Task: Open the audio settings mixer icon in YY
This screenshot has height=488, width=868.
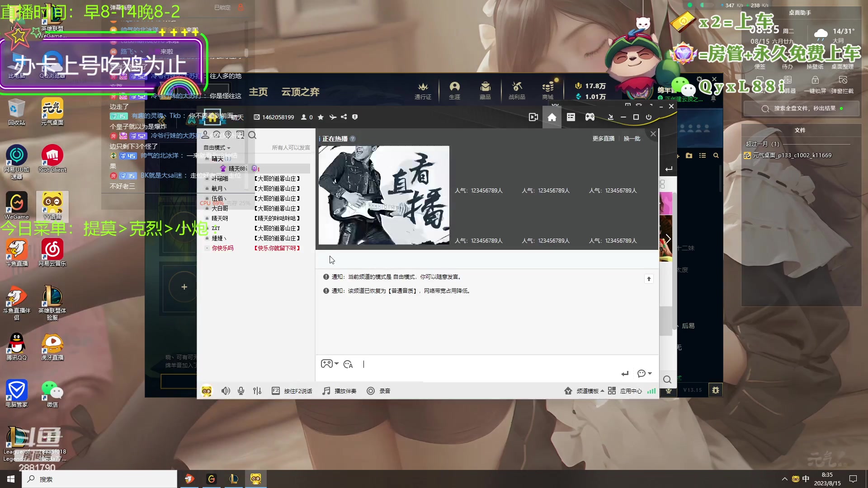Action: tap(257, 391)
